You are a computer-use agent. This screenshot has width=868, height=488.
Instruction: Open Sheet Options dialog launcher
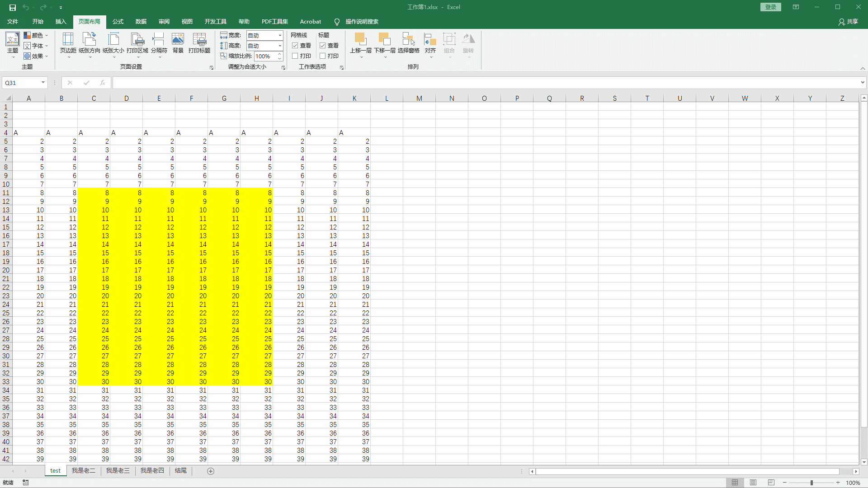pyautogui.click(x=342, y=68)
